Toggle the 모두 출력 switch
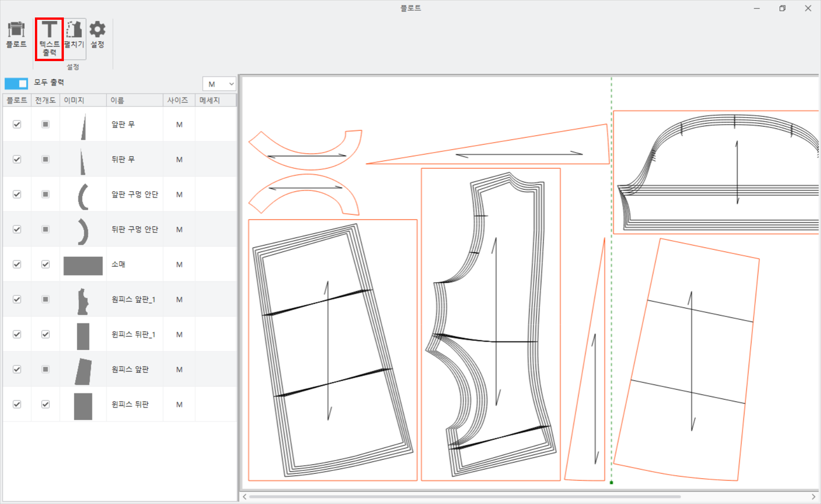The image size is (821, 504). [x=16, y=83]
